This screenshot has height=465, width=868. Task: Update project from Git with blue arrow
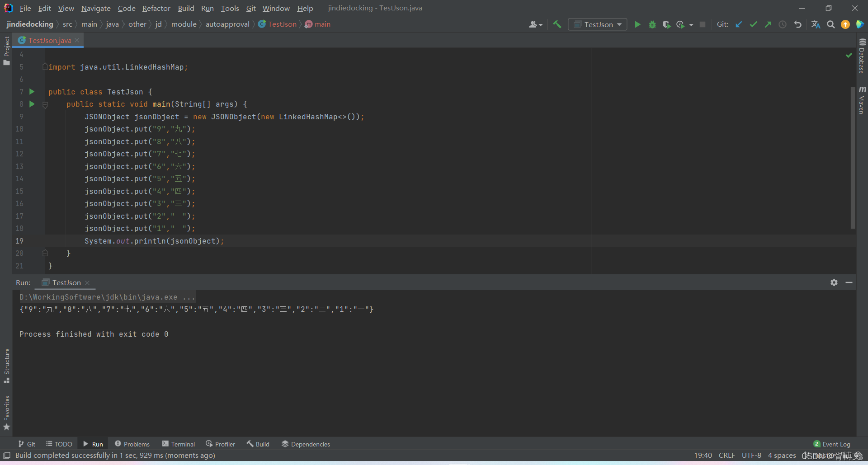click(739, 24)
